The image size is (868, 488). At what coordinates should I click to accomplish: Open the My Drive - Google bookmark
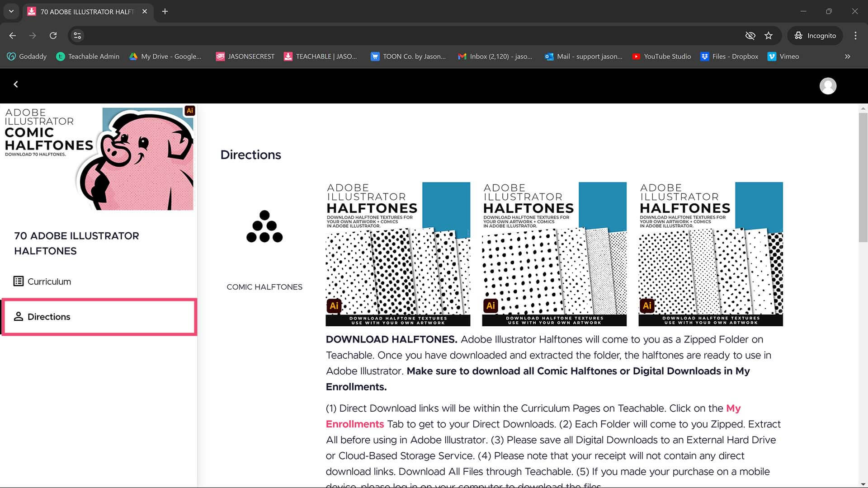tap(165, 56)
